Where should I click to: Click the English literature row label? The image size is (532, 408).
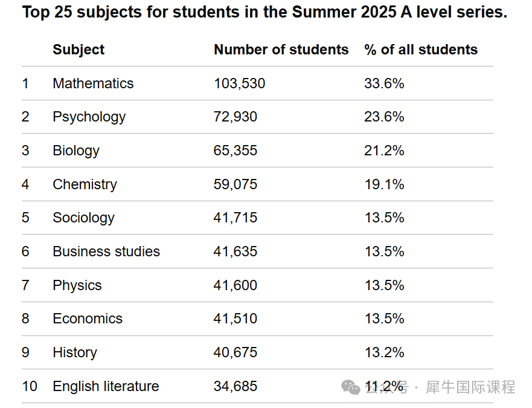(x=106, y=386)
